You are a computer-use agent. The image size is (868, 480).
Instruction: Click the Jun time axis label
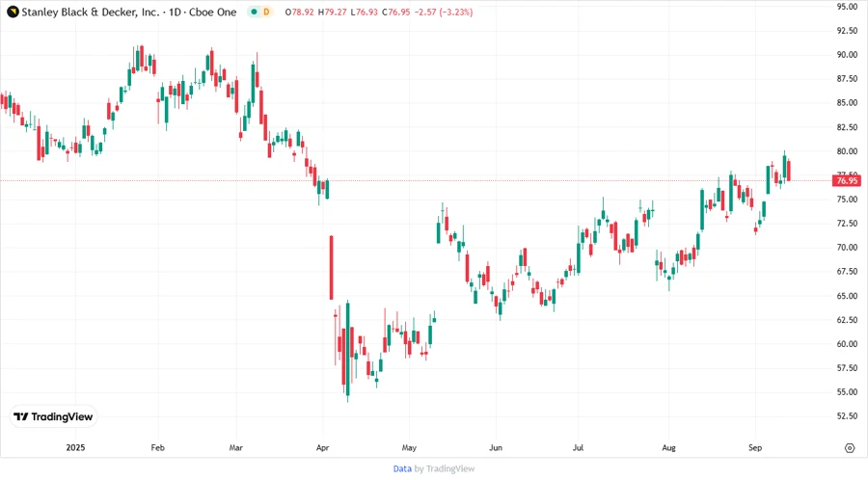tap(496, 447)
